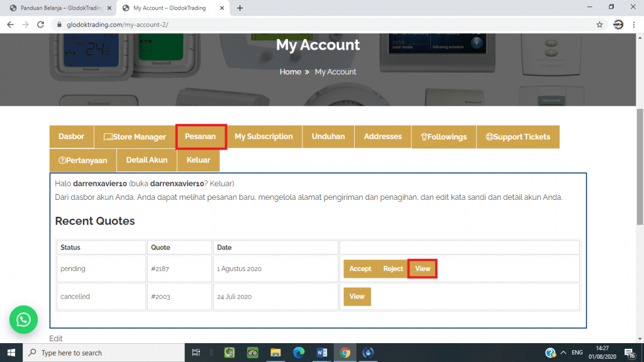Screen dimensions: 644x362
Task: Reload the current page
Action: click(41, 25)
